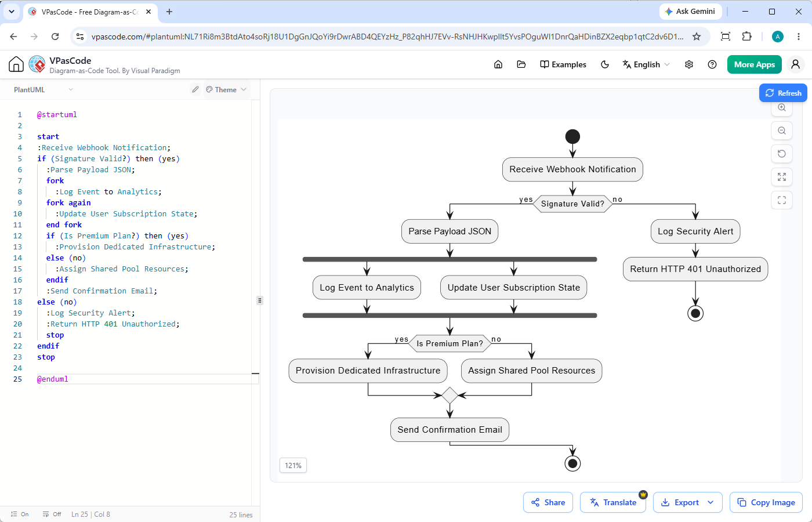812x522 pixels.
Task: Zoom in on the diagram
Action: click(782, 107)
